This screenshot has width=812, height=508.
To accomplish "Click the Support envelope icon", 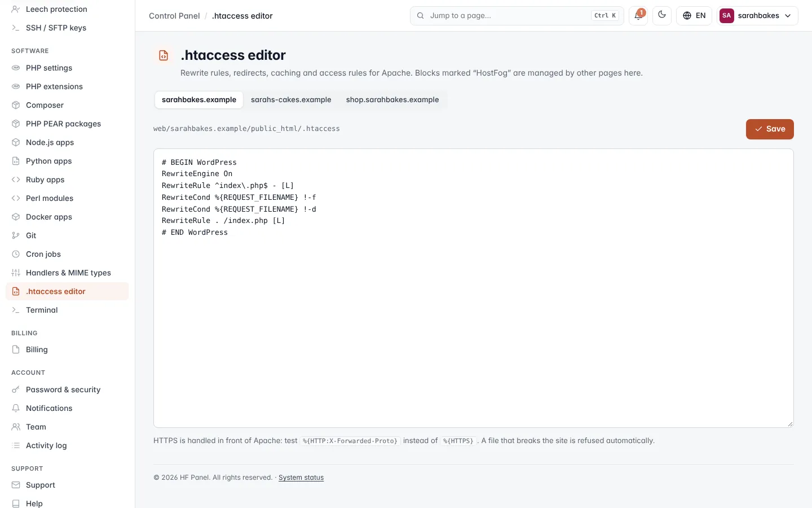I will pyautogui.click(x=16, y=485).
